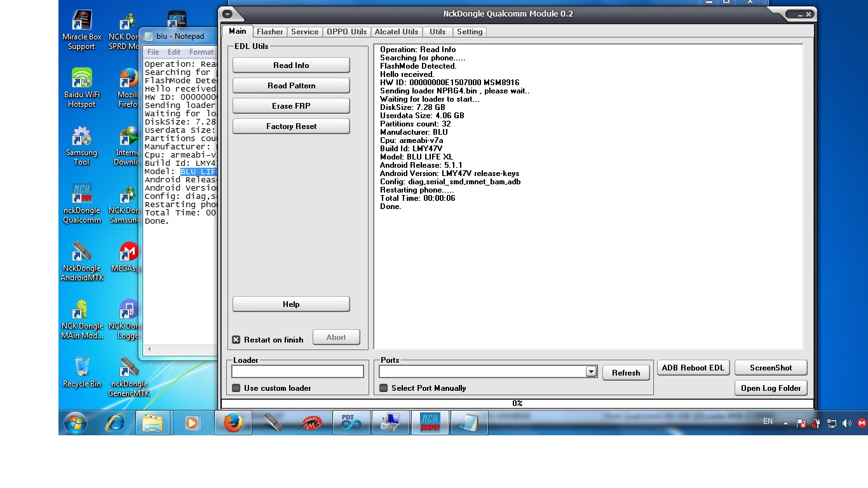868x488 pixels.
Task: Click "Model: BLU LIFE XL" in NckDongle log
Action: 416,157
